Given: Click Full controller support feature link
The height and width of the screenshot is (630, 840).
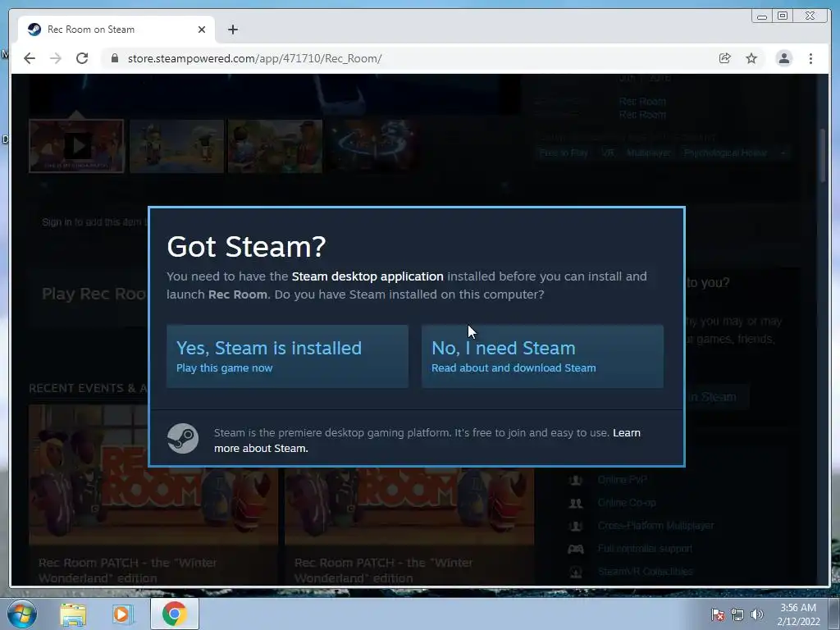Looking at the screenshot, I should pyautogui.click(x=645, y=549).
